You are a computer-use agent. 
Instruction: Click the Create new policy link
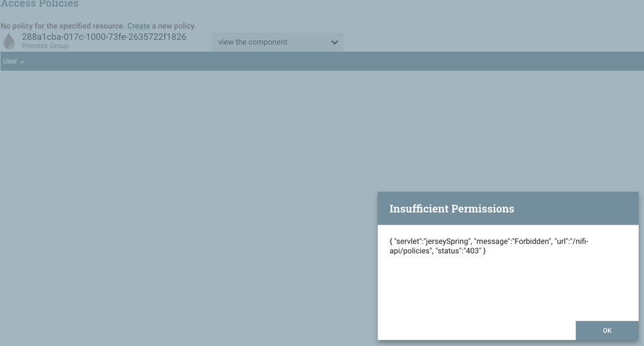(138, 26)
